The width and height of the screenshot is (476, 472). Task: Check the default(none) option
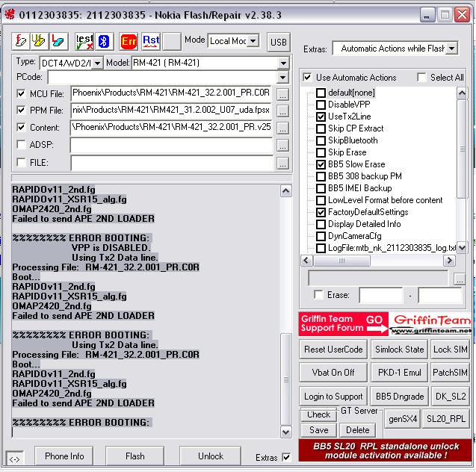point(321,93)
